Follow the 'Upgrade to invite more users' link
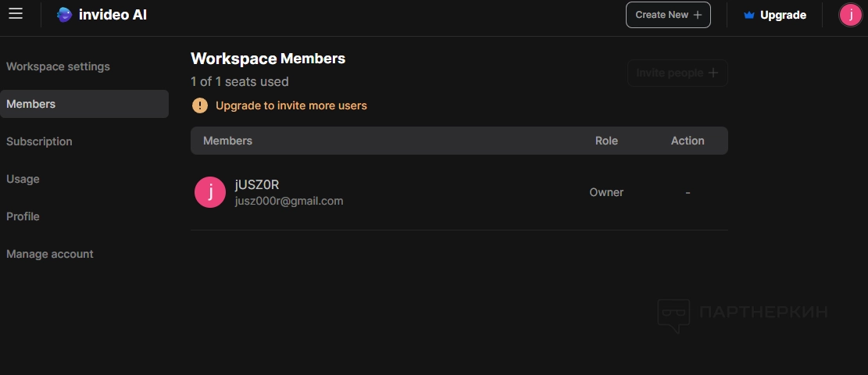 click(x=291, y=105)
